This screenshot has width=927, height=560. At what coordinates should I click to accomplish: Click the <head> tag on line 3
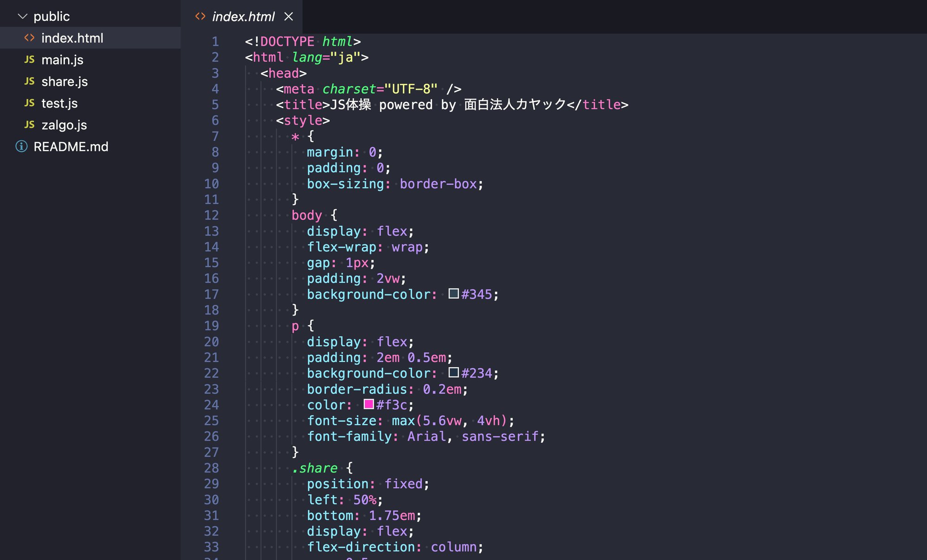coord(284,73)
